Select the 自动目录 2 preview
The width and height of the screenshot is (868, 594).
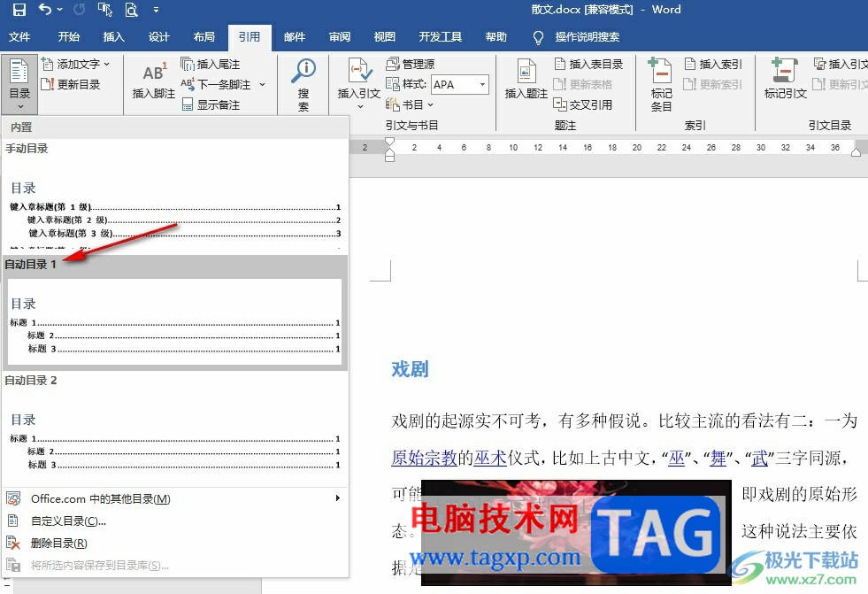(x=175, y=437)
